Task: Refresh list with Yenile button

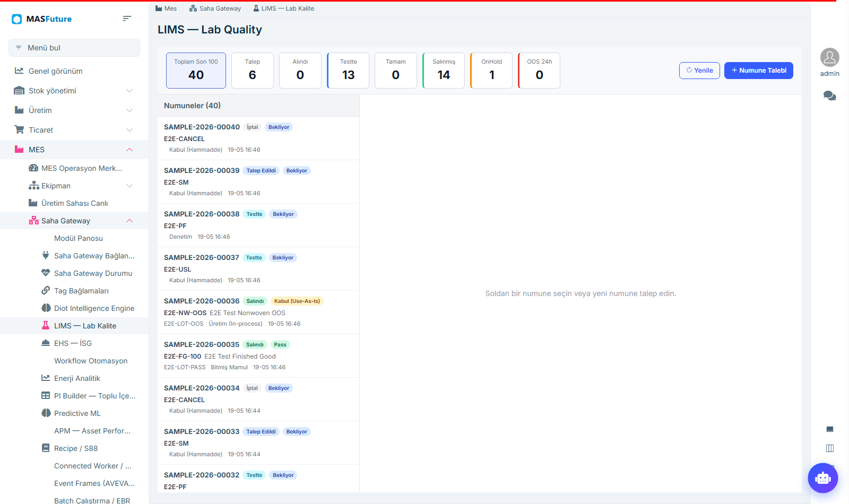Action: (699, 71)
